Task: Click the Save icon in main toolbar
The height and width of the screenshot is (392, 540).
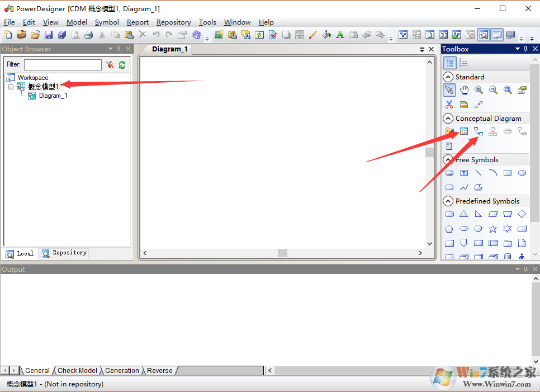Action: [49, 35]
